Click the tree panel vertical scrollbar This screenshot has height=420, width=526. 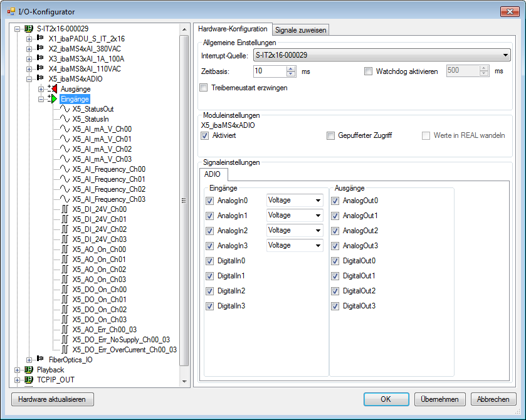(184, 201)
